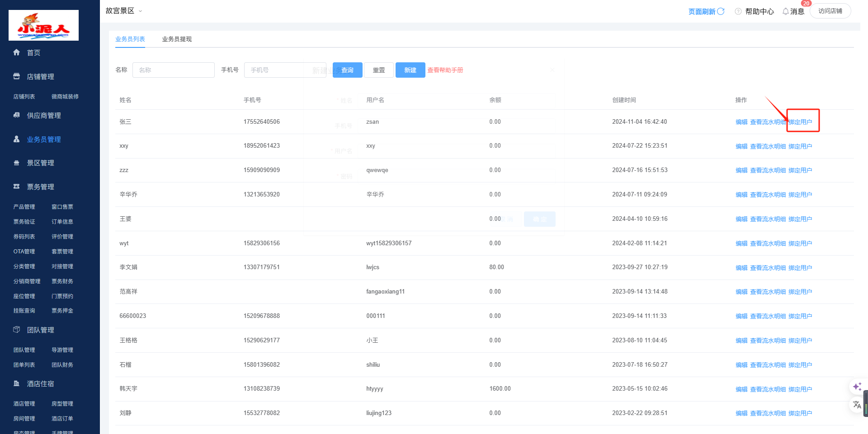Open the 查看帮助手册 link
Image resolution: width=868 pixels, height=434 pixels.
(x=445, y=70)
